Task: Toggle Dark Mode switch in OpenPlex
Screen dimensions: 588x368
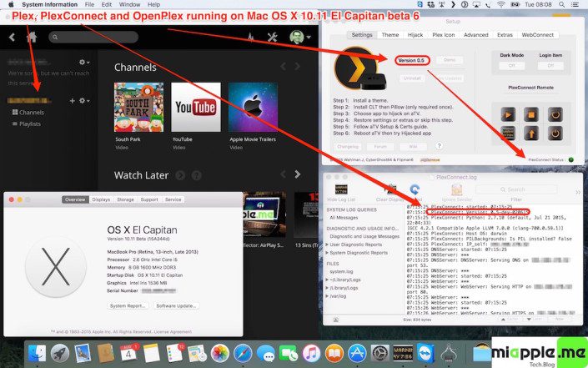Action: (x=512, y=66)
